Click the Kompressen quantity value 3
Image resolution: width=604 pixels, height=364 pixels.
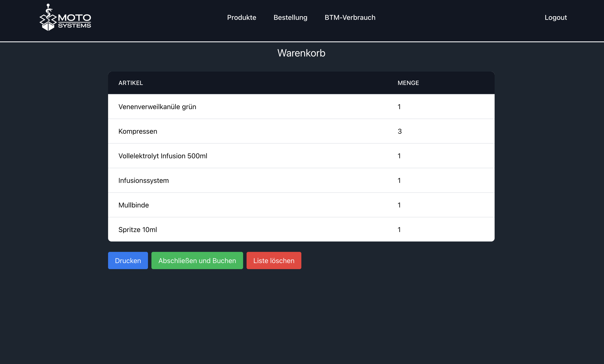pyautogui.click(x=399, y=131)
